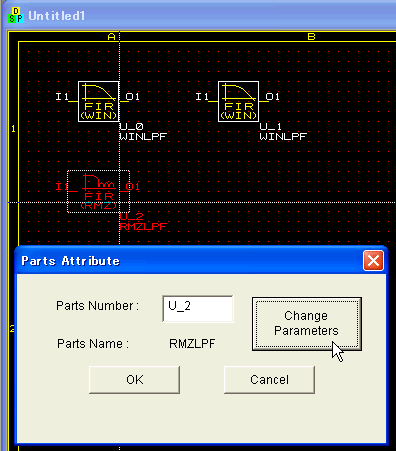Click the red I1 input pin of U_2
The width and height of the screenshot is (396, 451).
tap(62, 187)
